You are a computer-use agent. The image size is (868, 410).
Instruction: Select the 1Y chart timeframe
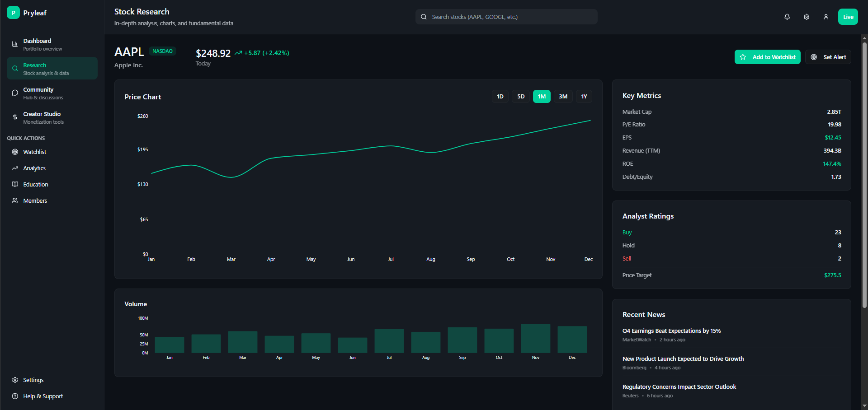pos(584,96)
